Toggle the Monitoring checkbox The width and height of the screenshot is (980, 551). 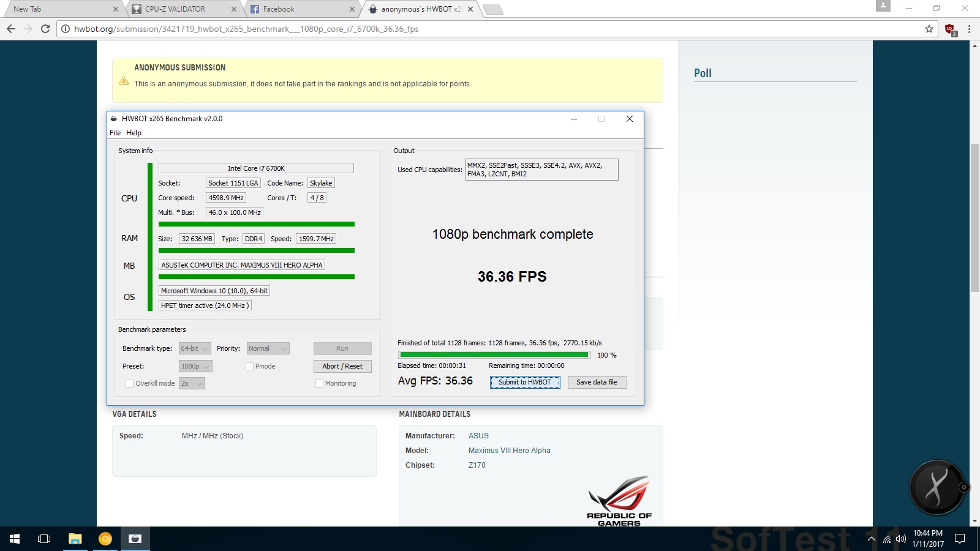point(319,383)
